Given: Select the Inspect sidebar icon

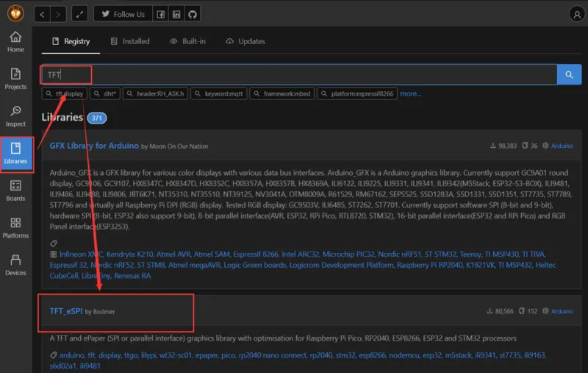Looking at the screenshot, I should (15, 116).
